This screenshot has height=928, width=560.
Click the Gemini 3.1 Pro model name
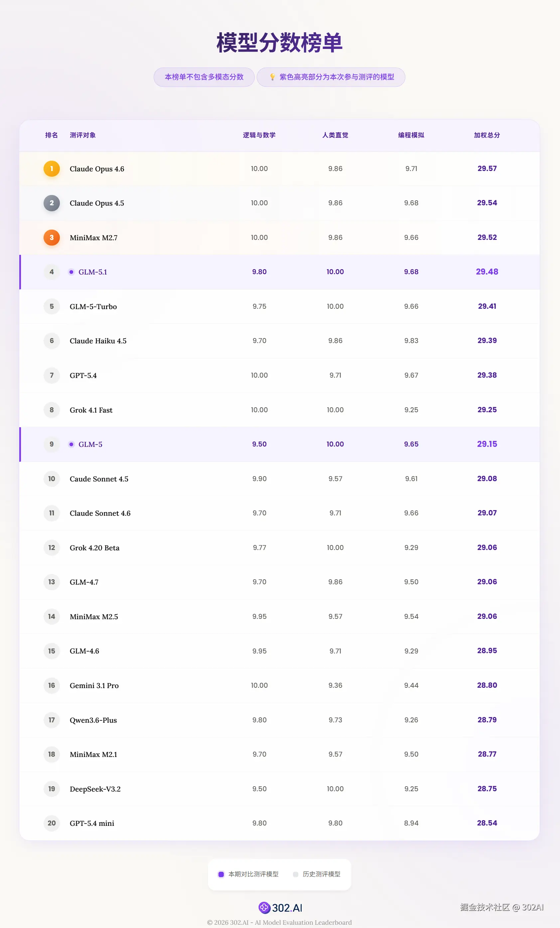pyautogui.click(x=94, y=686)
